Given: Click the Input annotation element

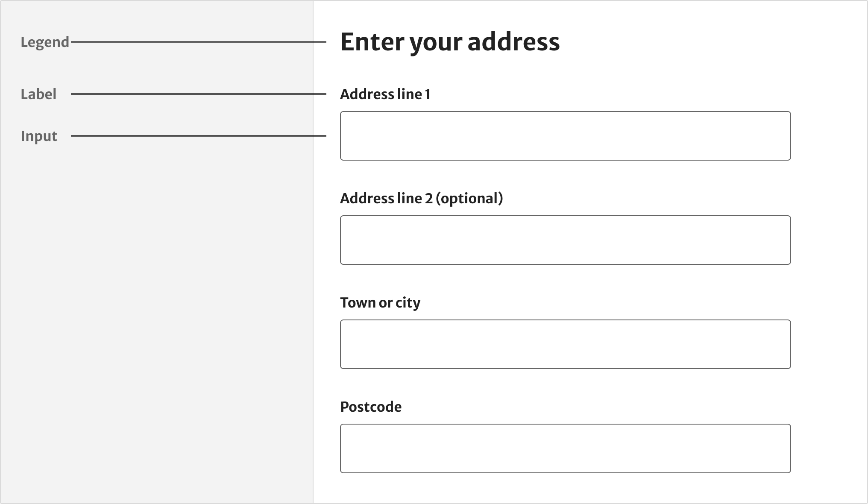Looking at the screenshot, I should [38, 135].
